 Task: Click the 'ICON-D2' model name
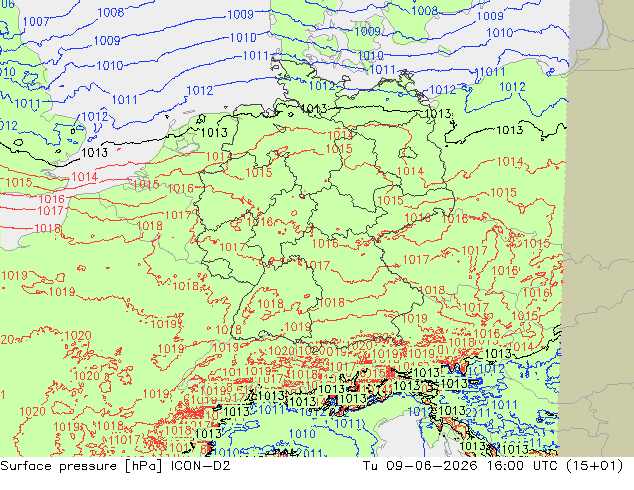[201, 466]
